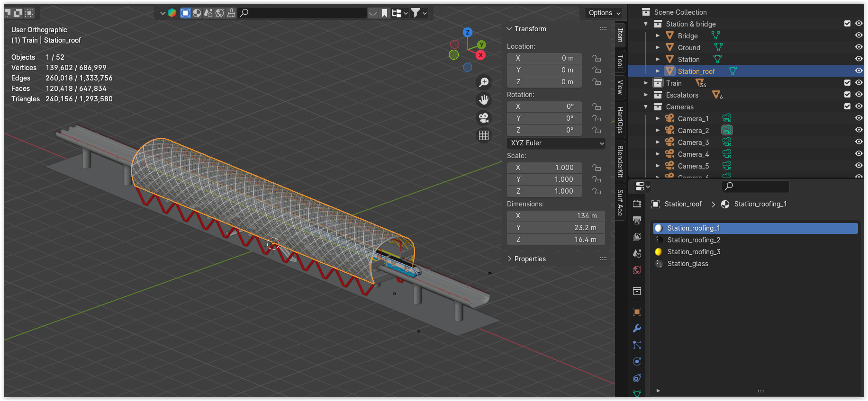Image resolution: width=868 pixels, height=401 pixels.
Task: Collapse the Station & bridge collection
Action: coord(646,24)
